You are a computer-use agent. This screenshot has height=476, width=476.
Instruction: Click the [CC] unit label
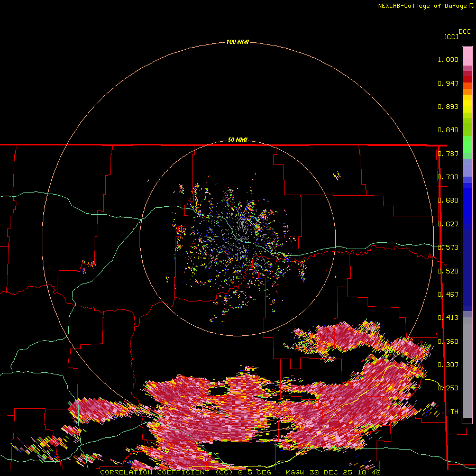[x=451, y=36]
